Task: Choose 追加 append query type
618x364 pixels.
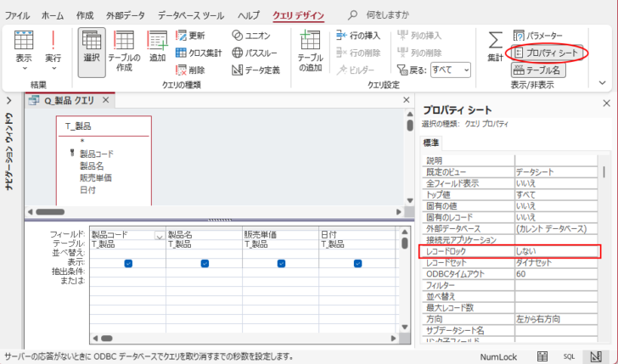Action: coord(157,47)
